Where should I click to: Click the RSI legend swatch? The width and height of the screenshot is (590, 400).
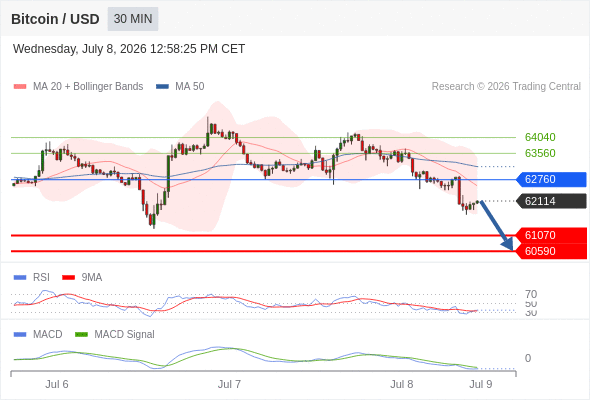pos(20,278)
